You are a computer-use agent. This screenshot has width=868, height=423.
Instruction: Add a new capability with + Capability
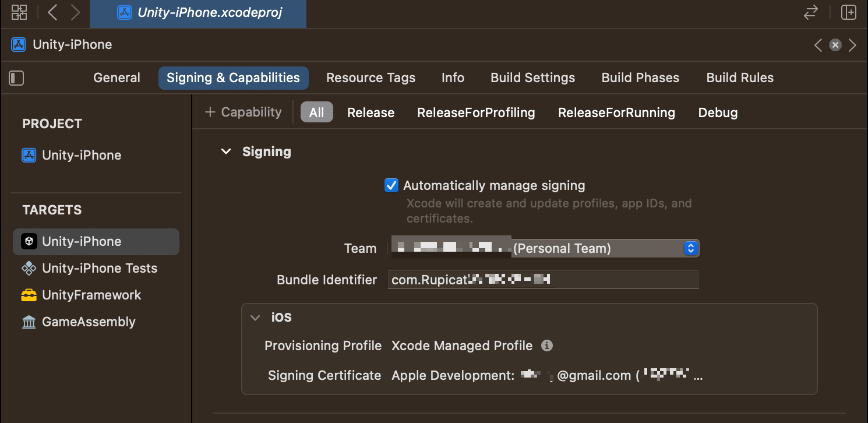pyautogui.click(x=243, y=112)
